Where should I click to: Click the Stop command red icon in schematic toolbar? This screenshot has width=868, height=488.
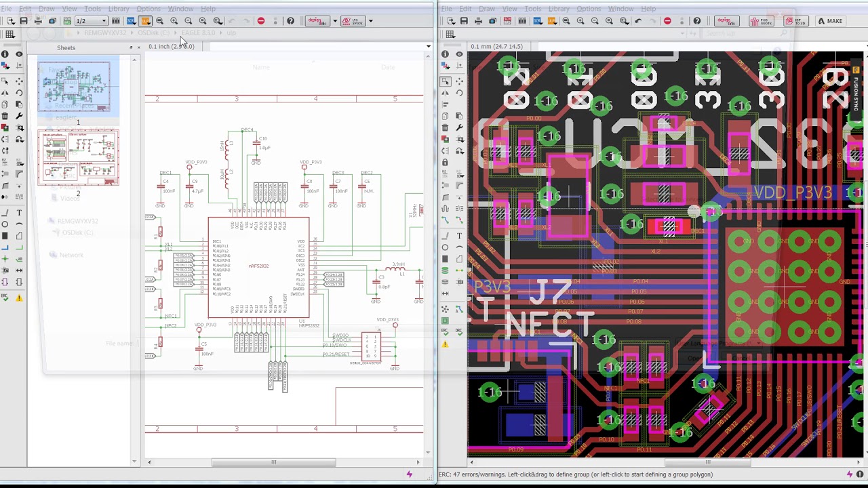click(x=261, y=21)
